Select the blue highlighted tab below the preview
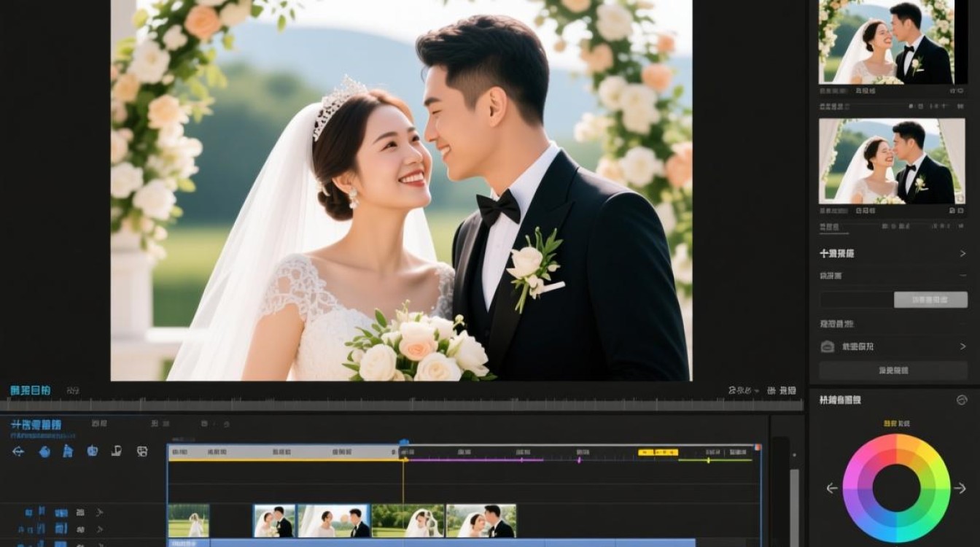The height and width of the screenshot is (547, 980). (x=30, y=390)
